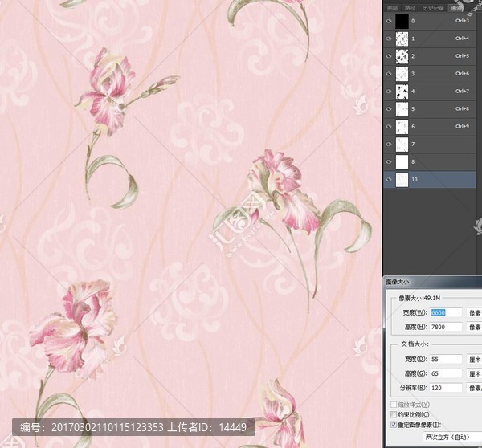Pick the channel 5 thumbnail
The width and height of the screenshot is (482, 448).
coord(402,109)
